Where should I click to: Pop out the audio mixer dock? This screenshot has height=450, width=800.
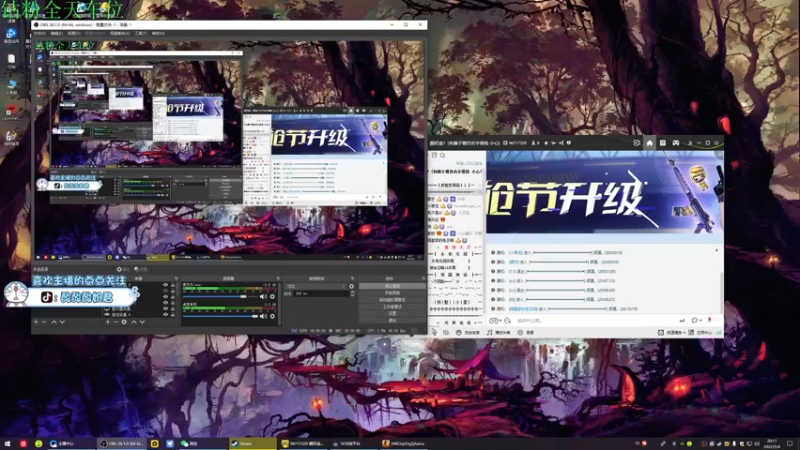278,278
